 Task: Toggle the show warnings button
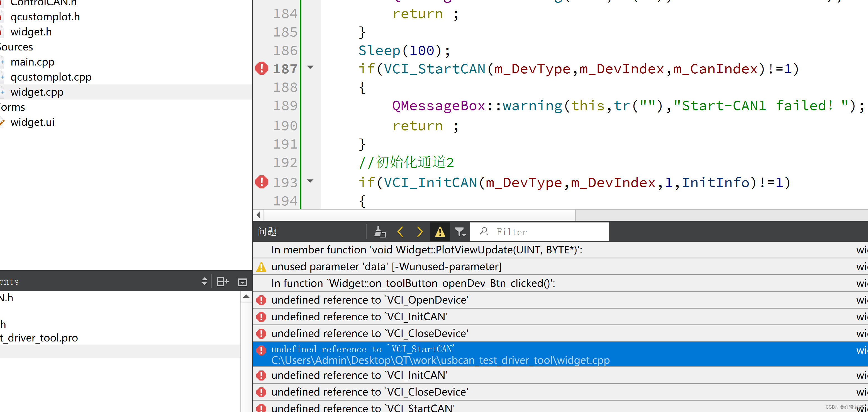[440, 232]
